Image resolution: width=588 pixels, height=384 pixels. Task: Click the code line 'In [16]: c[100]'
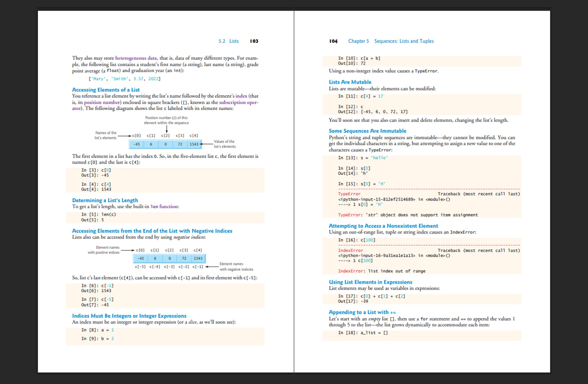point(356,240)
